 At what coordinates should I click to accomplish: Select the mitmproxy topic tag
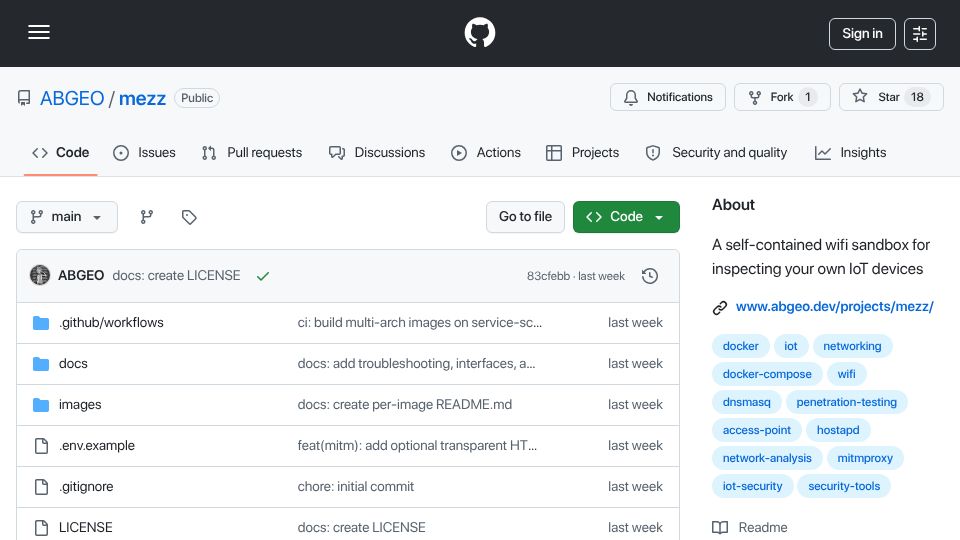pos(865,458)
